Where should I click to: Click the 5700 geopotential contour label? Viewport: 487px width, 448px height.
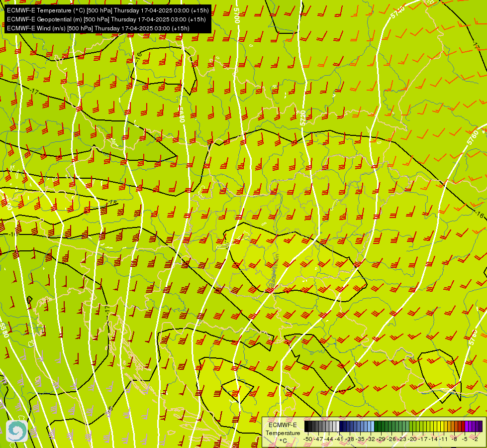237,15
